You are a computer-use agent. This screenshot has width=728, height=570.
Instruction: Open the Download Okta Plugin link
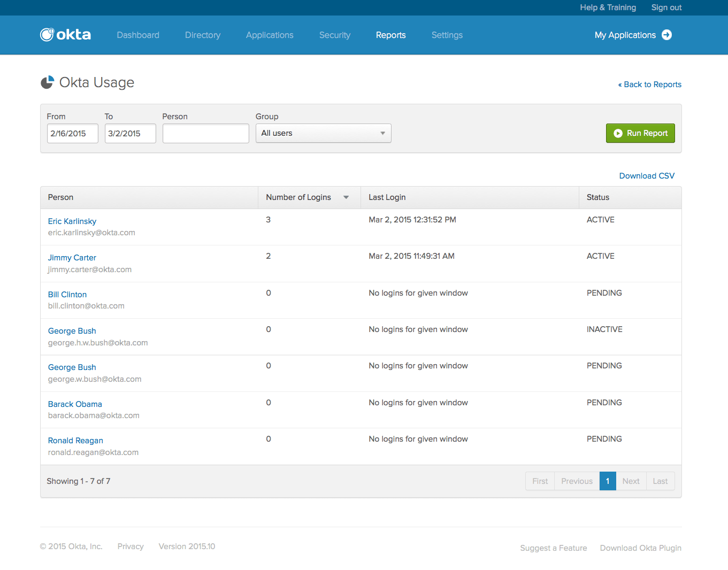pyautogui.click(x=640, y=548)
